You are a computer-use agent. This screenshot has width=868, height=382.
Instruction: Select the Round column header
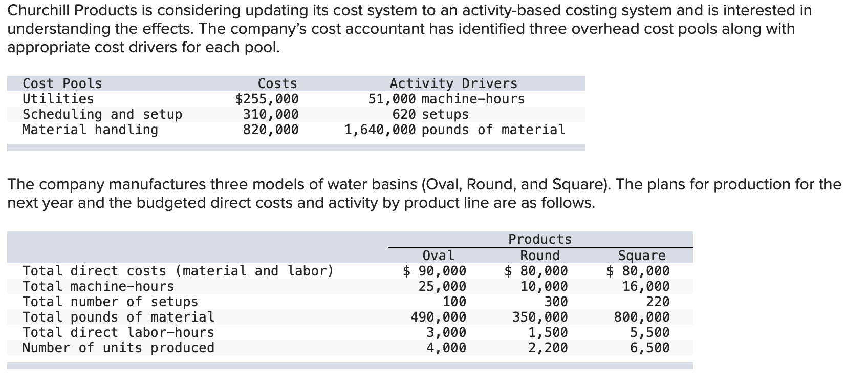(540, 255)
